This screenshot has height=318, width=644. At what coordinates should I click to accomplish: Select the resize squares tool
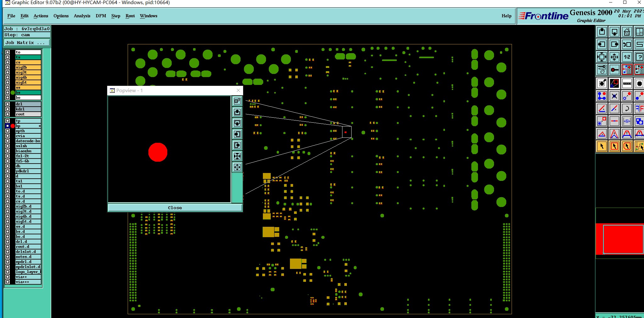[602, 121]
